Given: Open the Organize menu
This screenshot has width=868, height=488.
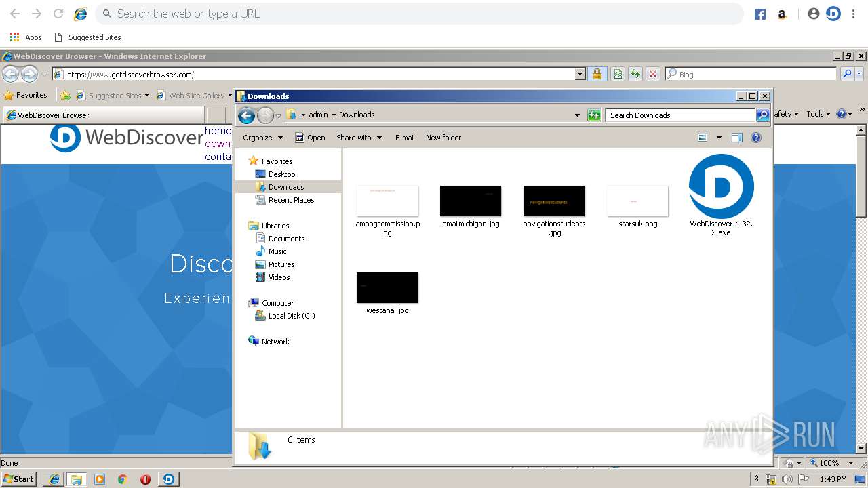Looking at the screenshot, I should point(263,138).
